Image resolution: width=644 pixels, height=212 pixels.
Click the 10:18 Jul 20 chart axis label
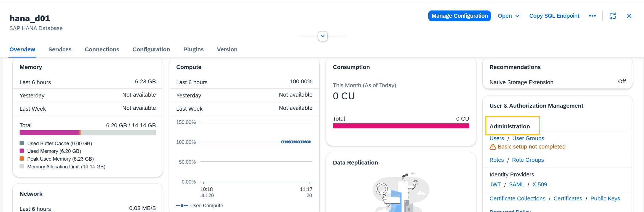tap(207, 192)
